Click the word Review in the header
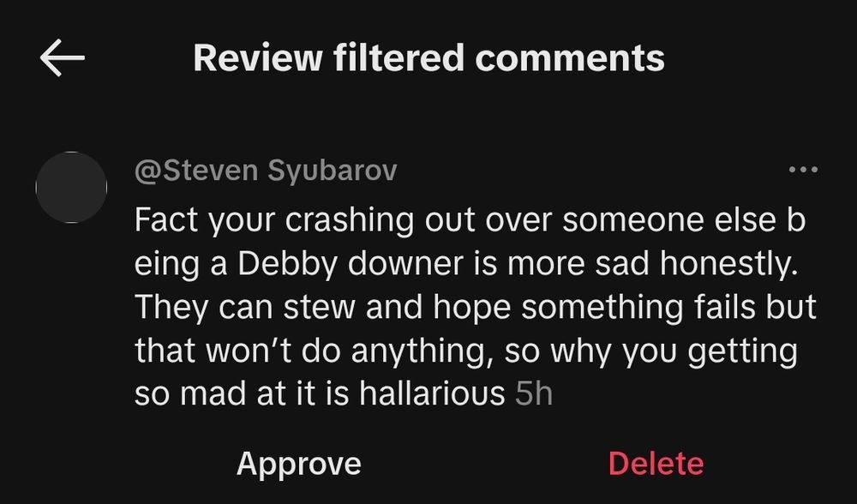This screenshot has height=504, width=857. pyautogui.click(x=258, y=58)
